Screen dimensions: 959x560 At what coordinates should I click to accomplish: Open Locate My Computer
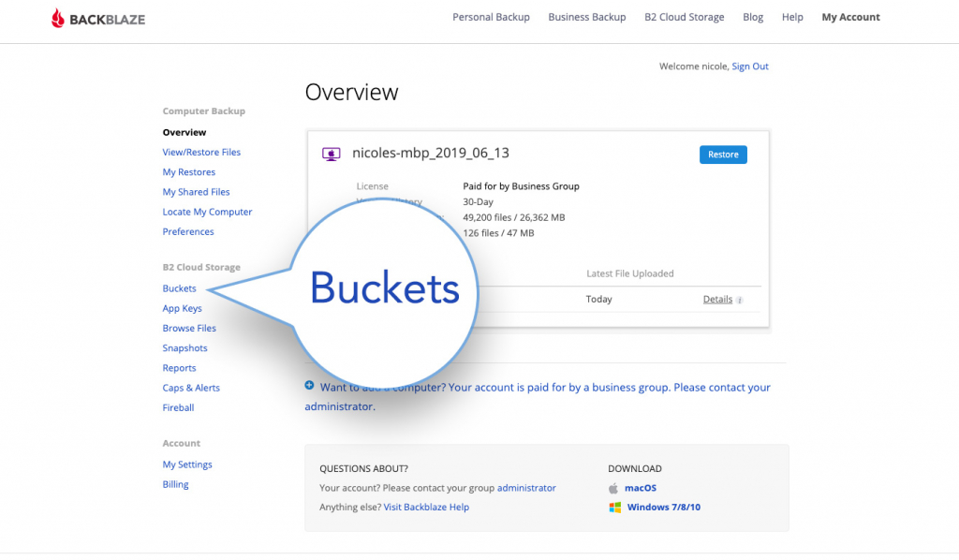click(207, 213)
